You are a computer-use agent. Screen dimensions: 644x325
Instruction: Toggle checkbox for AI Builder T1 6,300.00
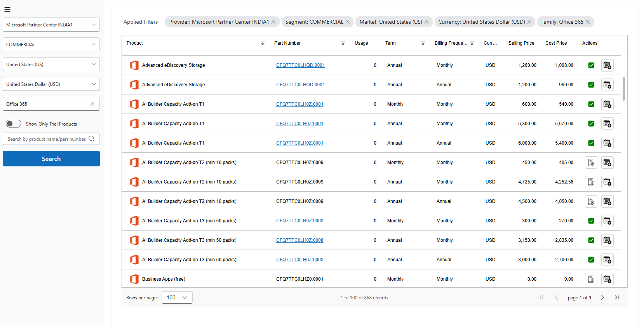[x=591, y=124]
